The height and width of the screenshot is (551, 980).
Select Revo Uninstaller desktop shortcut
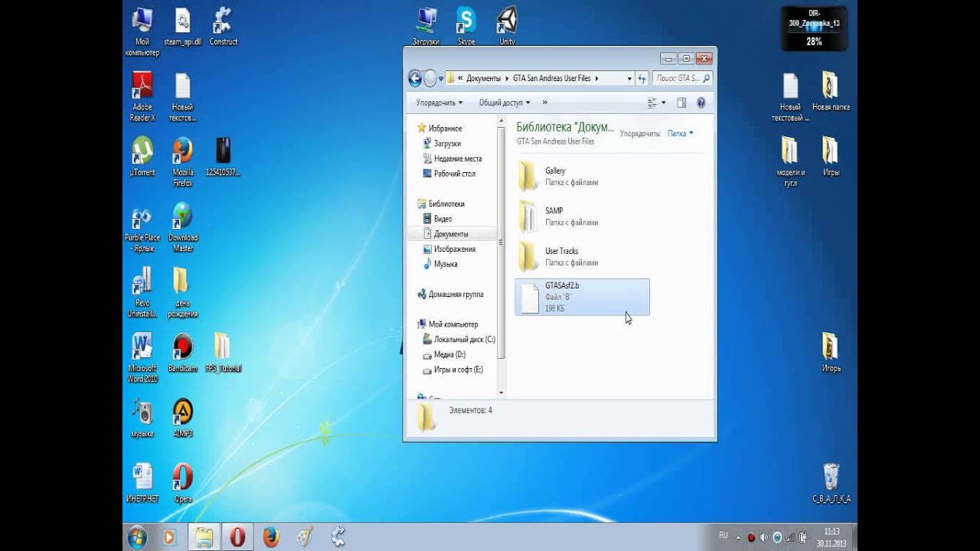click(142, 293)
